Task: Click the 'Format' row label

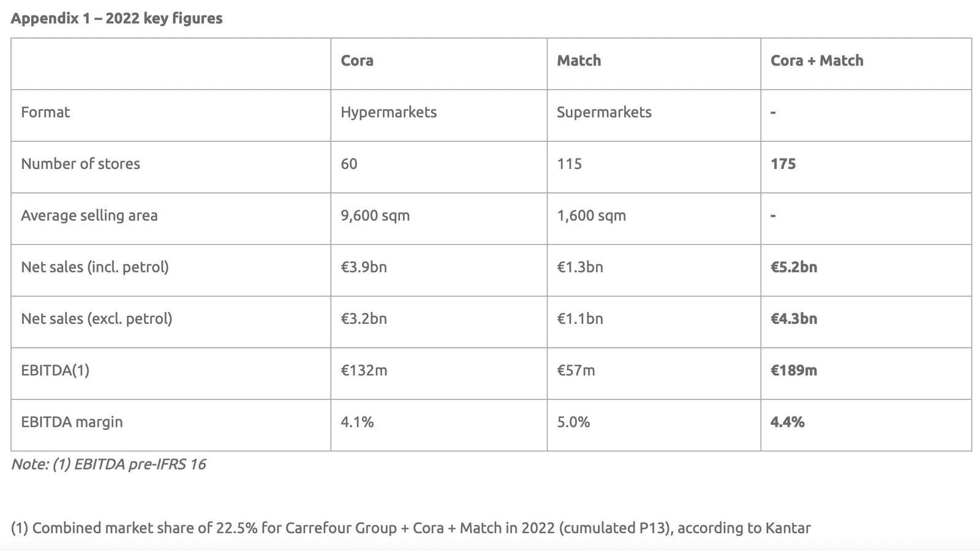Action: click(x=45, y=112)
